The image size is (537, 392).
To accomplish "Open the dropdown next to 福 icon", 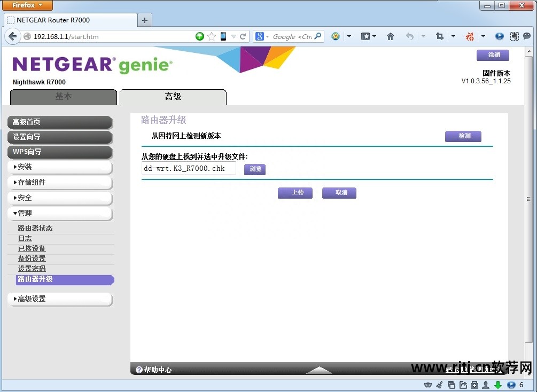I will pyautogui.click(x=483, y=36).
